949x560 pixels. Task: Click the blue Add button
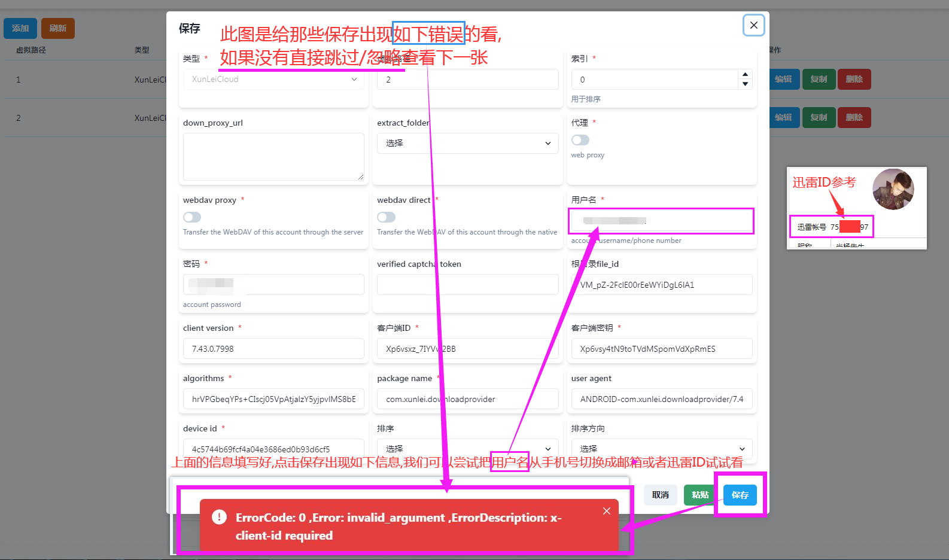click(x=20, y=28)
